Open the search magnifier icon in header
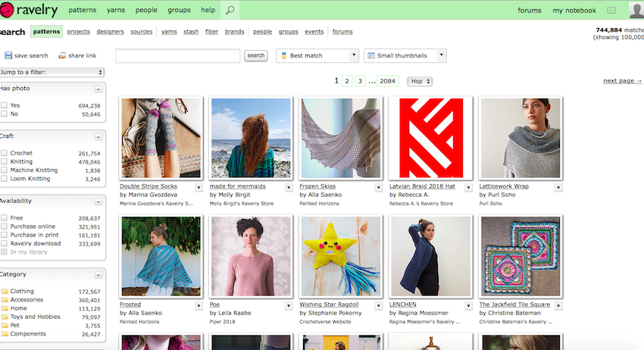 pos(230,10)
